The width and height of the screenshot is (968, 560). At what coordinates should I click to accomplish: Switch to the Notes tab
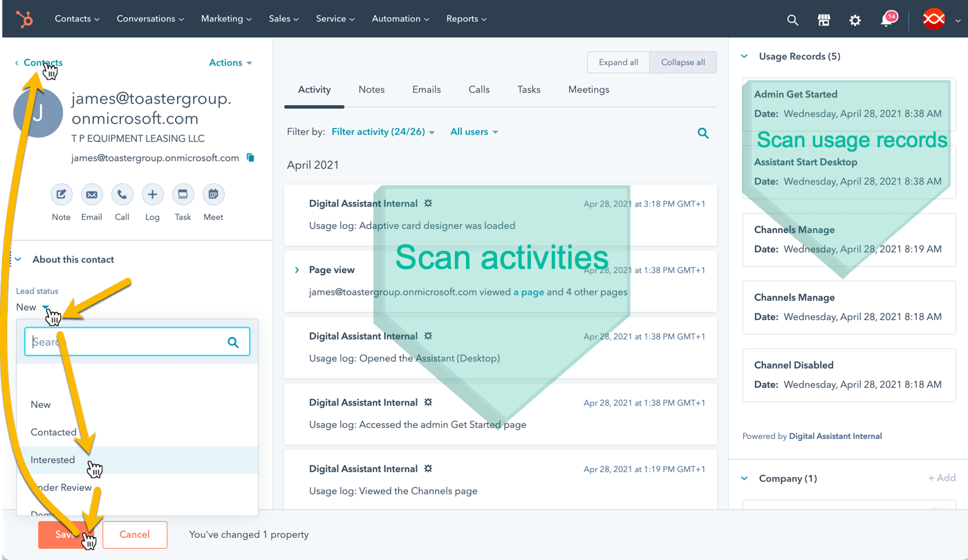[371, 90]
